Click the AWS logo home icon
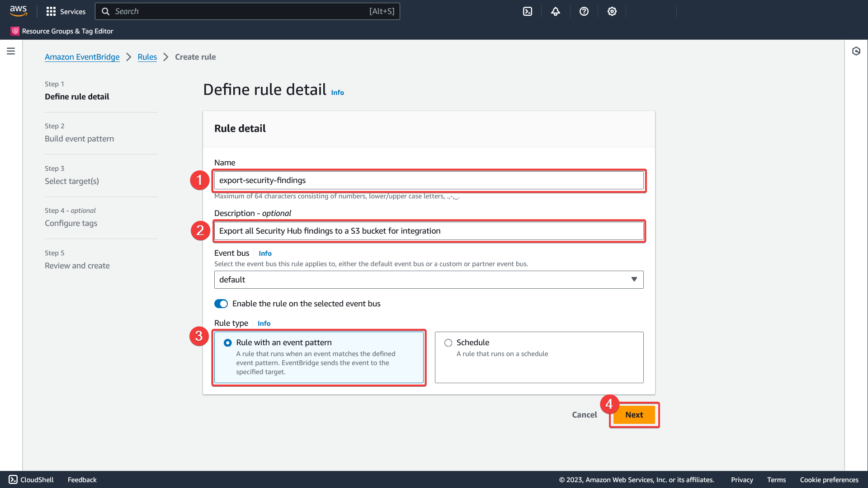The image size is (868, 488). coord(19,11)
